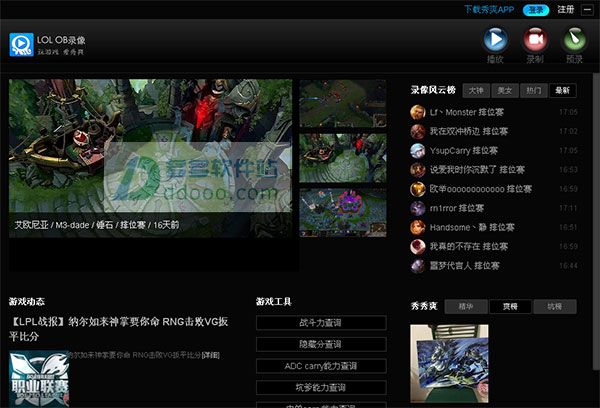The image size is (600, 408).
Task: Click the vertical scrollbar on the right edge
Action: pyautogui.click(x=596, y=221)
